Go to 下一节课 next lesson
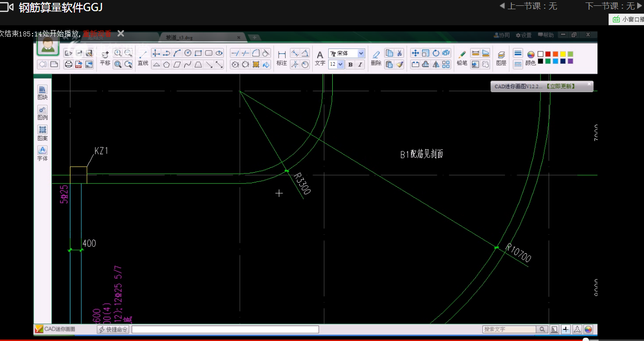 [614, 6]
